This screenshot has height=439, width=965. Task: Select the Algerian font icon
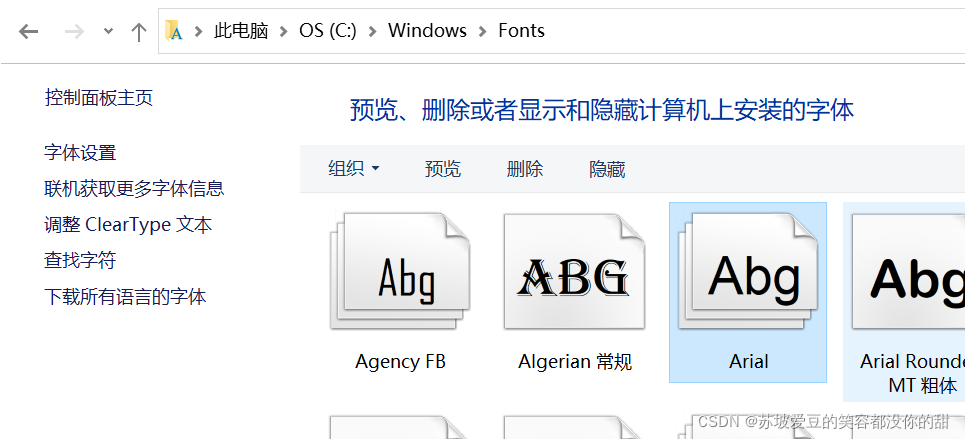click(x=574, y=271)
